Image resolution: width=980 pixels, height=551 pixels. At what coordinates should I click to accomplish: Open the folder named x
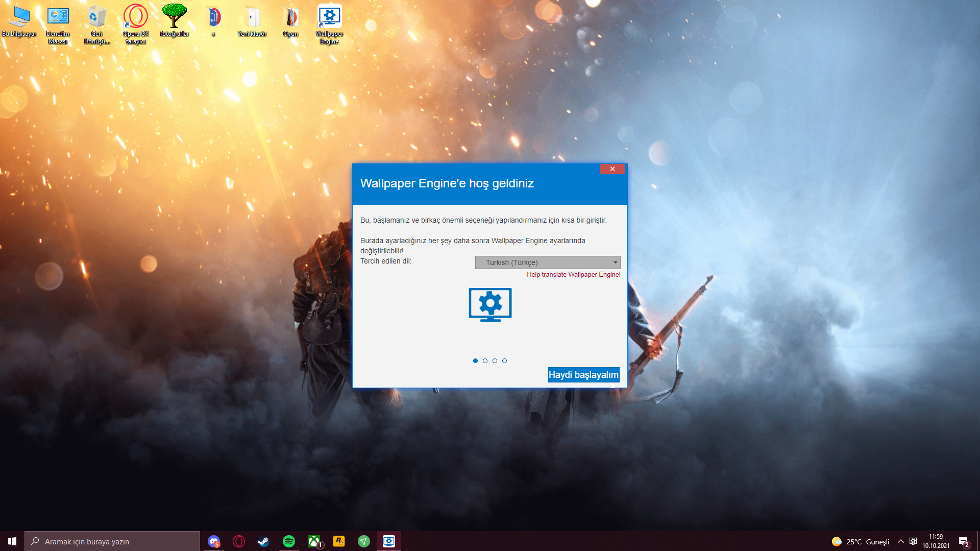pyautogui.click(x=213, y=21)
